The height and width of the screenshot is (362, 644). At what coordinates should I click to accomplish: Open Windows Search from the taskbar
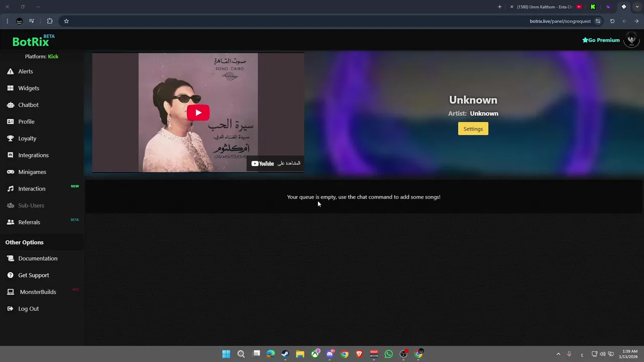(241, 354)
